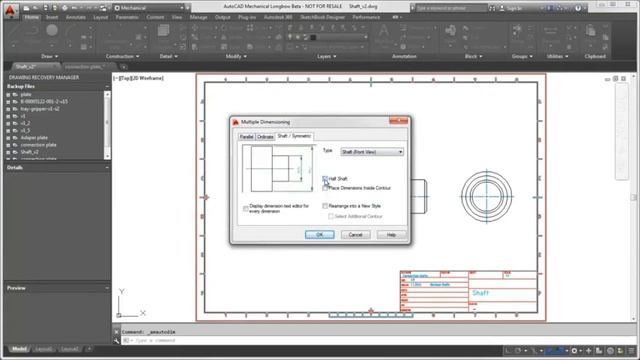Open the Mechanical workspace dropdown

[x=149, y=8]
